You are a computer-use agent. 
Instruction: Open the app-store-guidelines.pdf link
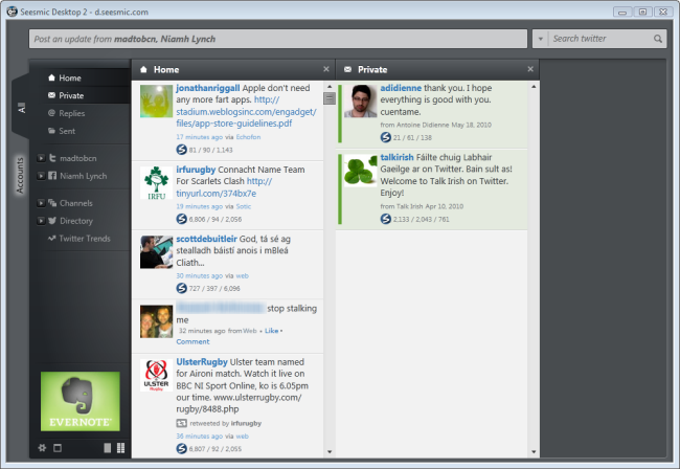tap(246, 112)
